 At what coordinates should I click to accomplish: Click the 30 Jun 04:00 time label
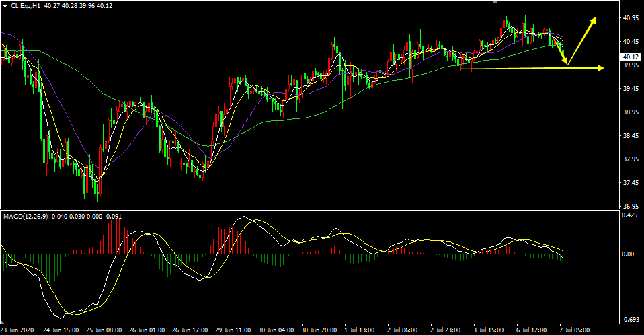276,330
